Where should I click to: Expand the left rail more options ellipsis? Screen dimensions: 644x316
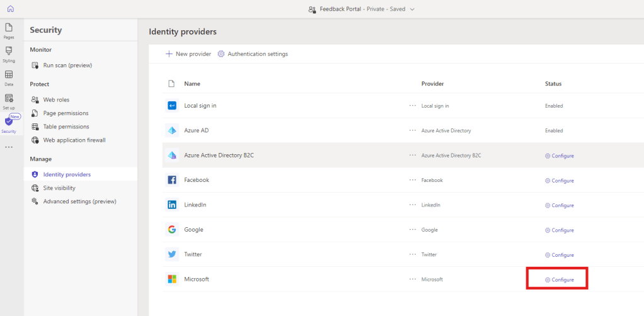pos(9,147)
